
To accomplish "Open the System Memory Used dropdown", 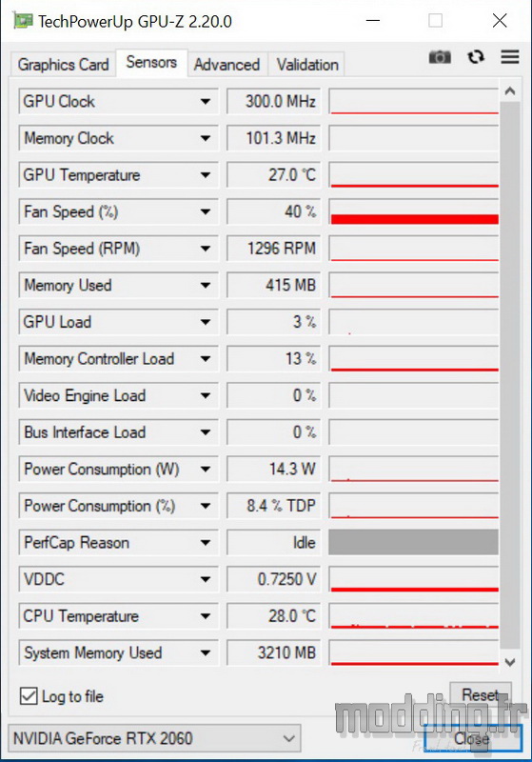I will coord(206,652).
